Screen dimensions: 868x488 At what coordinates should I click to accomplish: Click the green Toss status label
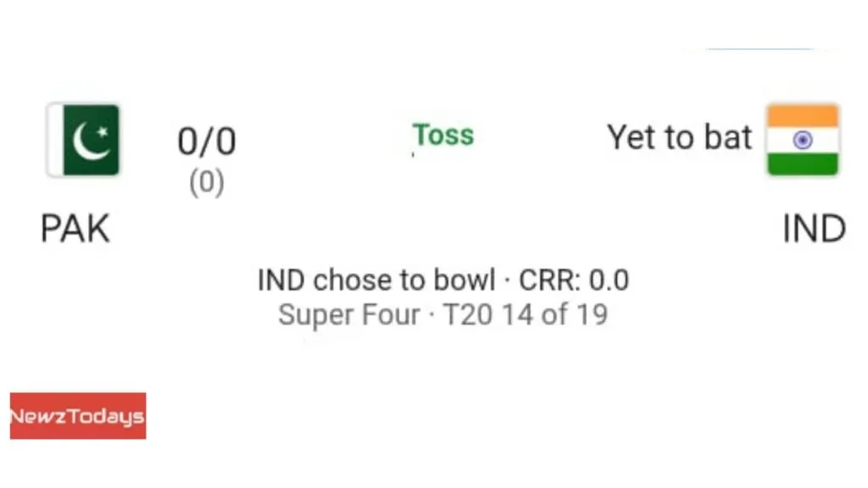pyautogui.click(x=443, y=136)
